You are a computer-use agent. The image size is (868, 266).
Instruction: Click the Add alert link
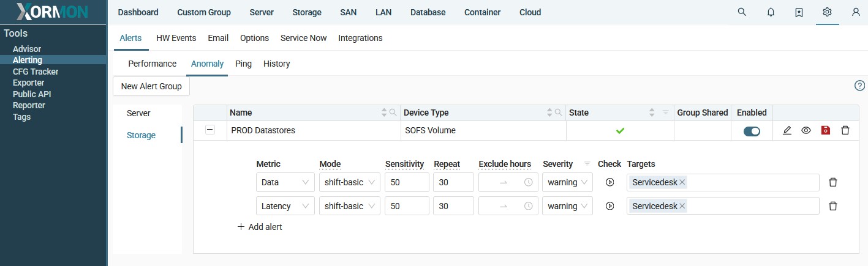[x=260, y=227]
